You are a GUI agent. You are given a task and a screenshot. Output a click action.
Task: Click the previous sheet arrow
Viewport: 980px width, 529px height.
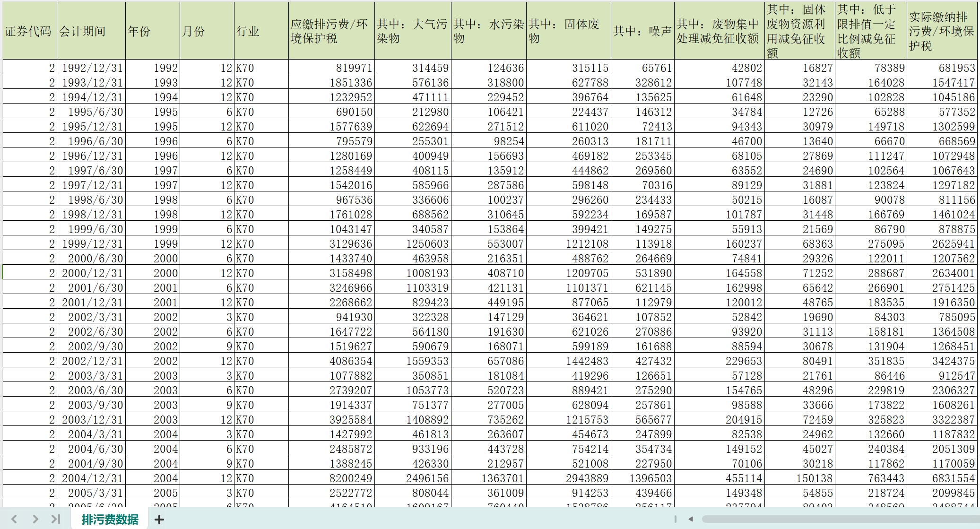[14, 519]
